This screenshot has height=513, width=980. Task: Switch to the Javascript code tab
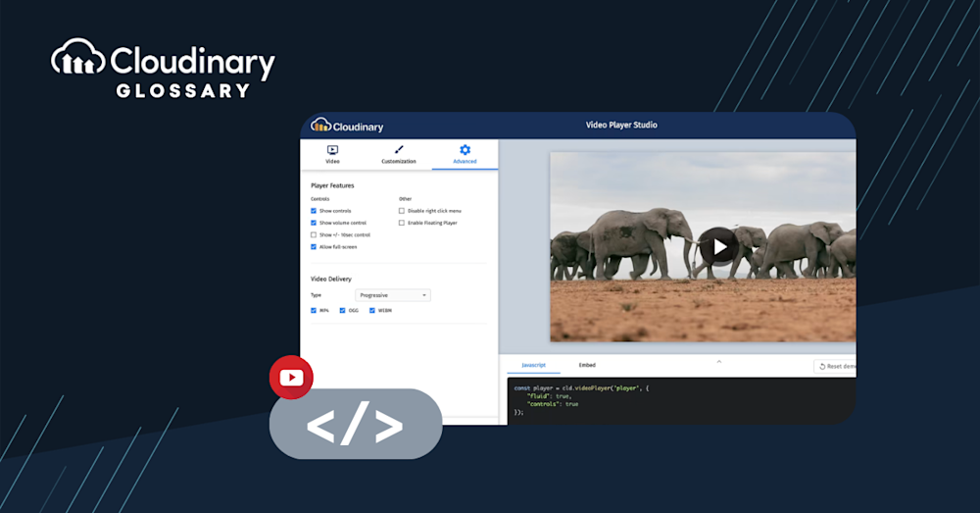pyautogui.click(x=534, y=365)
